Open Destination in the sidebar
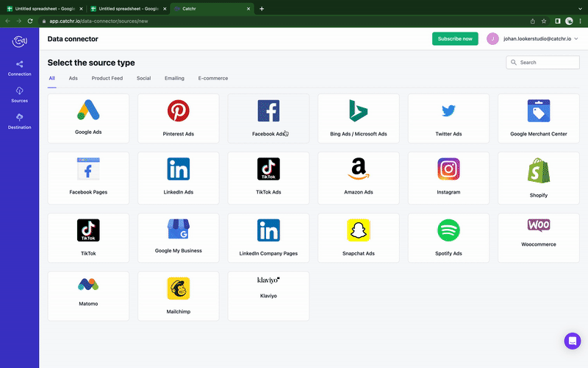588x368 pixels. click(x=20, y=121)
